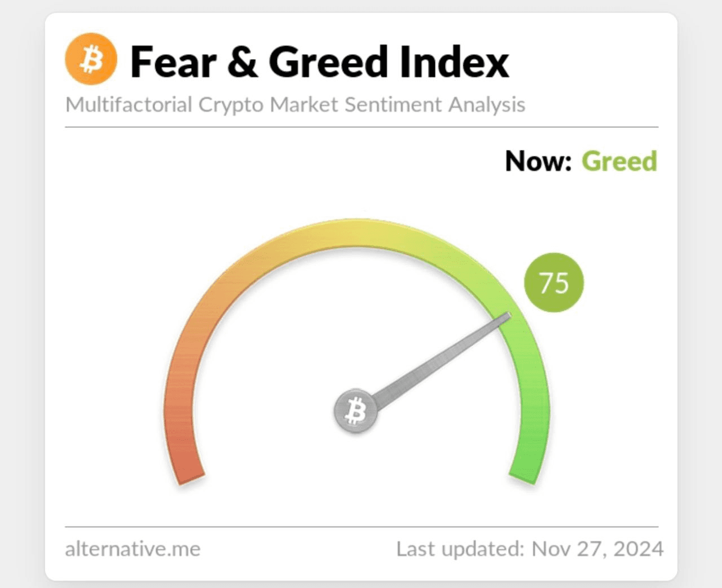Click the 2024 year in update date
The image size is (722, 588).
[639, 549]
